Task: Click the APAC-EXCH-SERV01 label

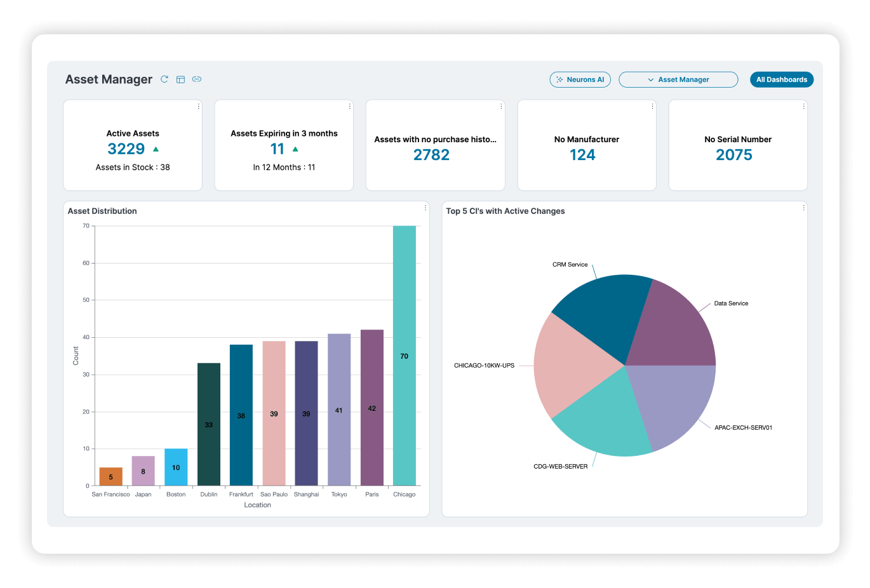Action: (744, 428)
